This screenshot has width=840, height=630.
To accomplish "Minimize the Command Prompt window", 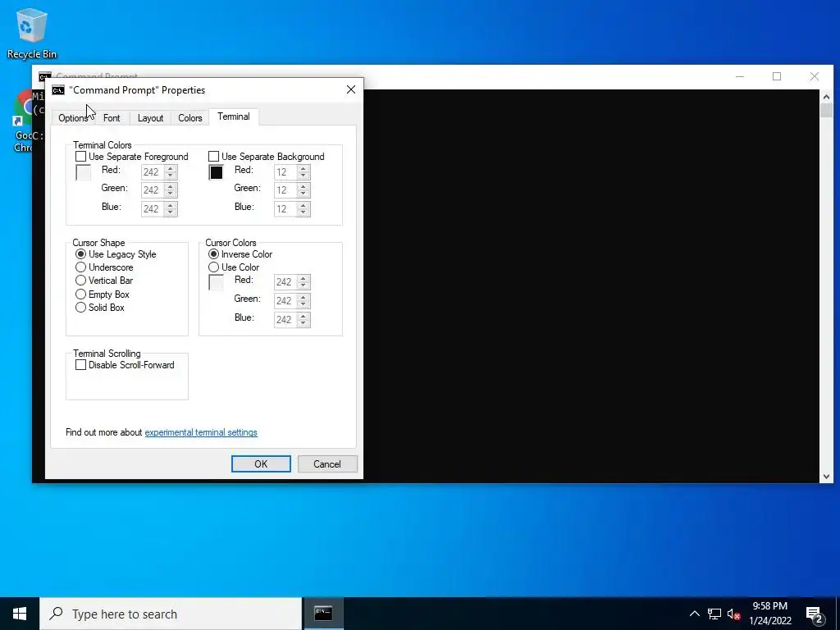I will click(740, 76).
